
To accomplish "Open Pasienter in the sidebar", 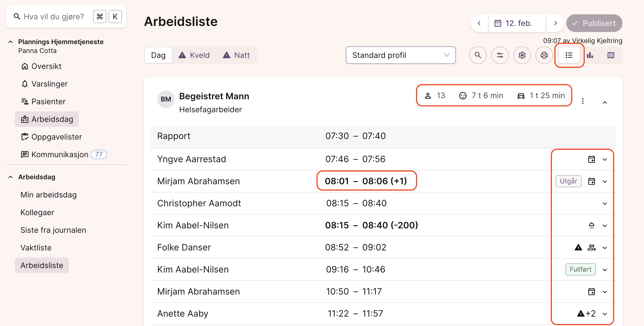I will point(48,101).
